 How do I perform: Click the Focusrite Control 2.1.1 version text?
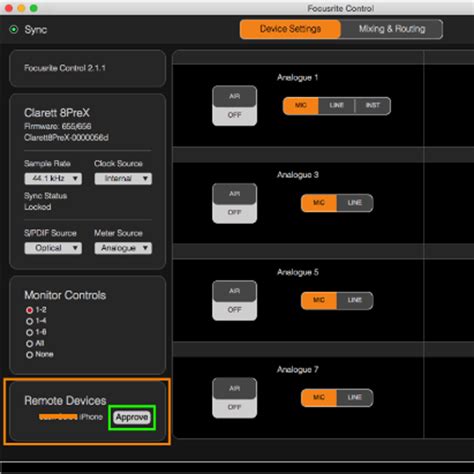click(65, 68)
